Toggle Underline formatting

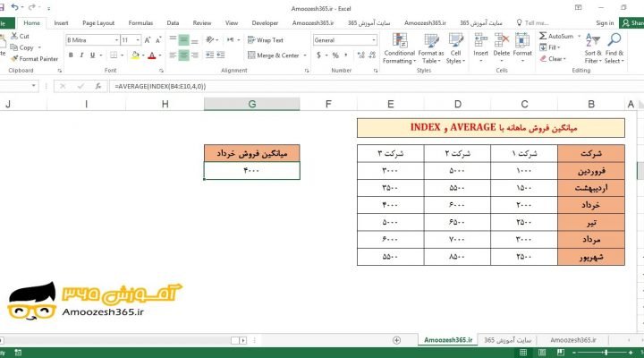(92, 55)
